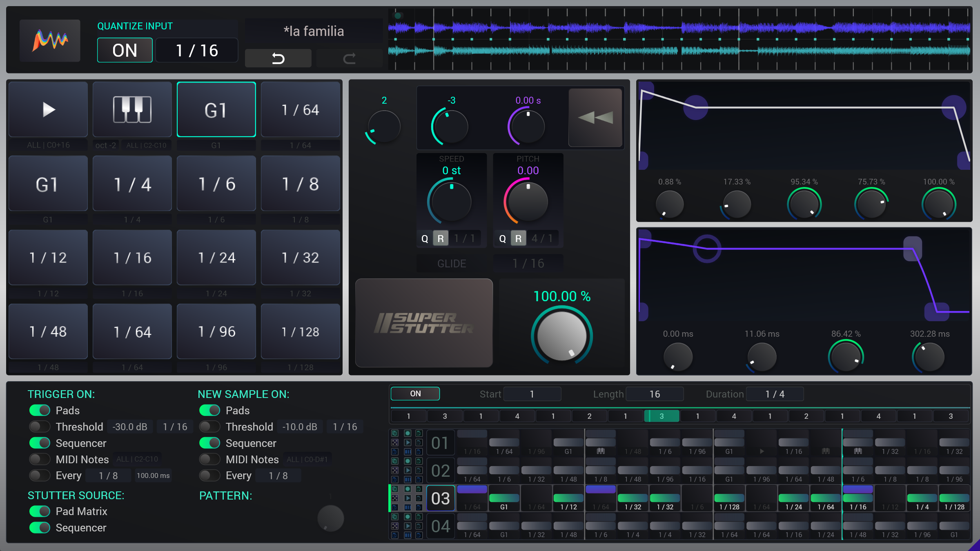Disable Sequencer under New Sample On
Screen dimensions: 980x551
[x=209, y=443]
